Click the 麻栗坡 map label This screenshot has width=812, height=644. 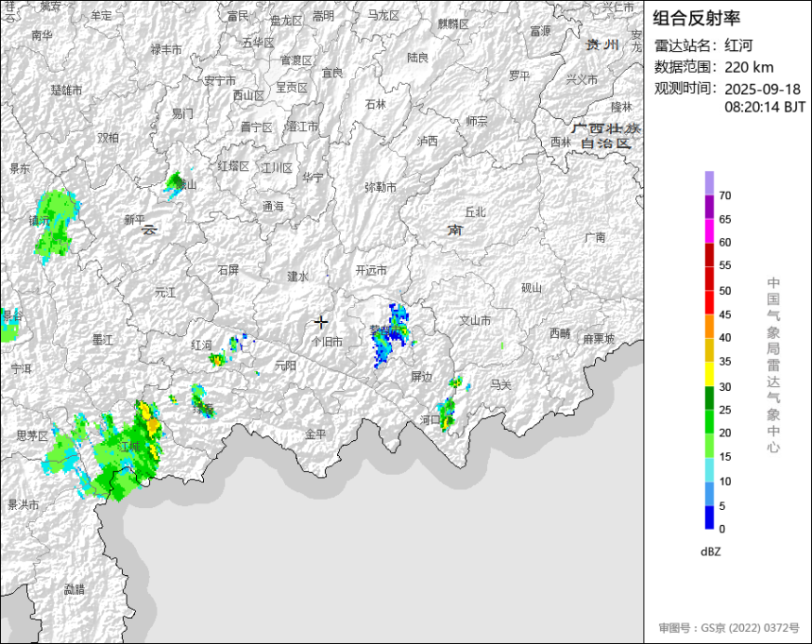[x=599, y=339]
